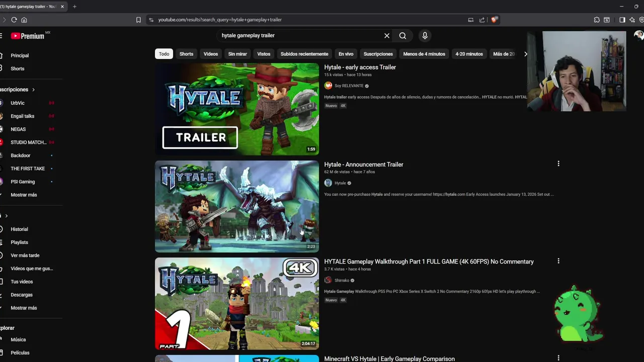This screenshot has height=362, width=644.
Task: Open Películas under Explorar
Action: (20, 352)
